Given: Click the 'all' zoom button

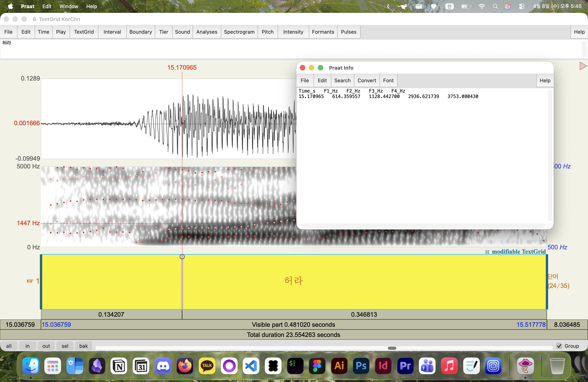Looking at the screenshot, I should pyautogui.click(x=9, y=346).
